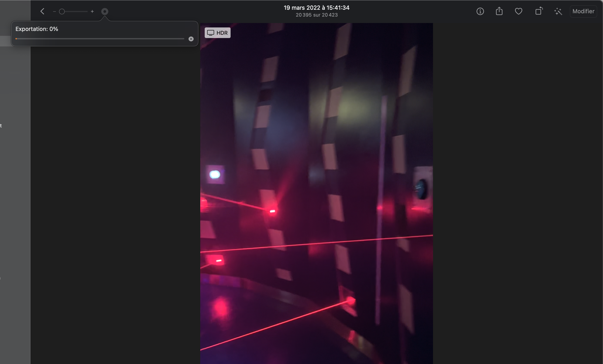Click the Exportation: 0% label
603x364 pixels.
[37, 29]
